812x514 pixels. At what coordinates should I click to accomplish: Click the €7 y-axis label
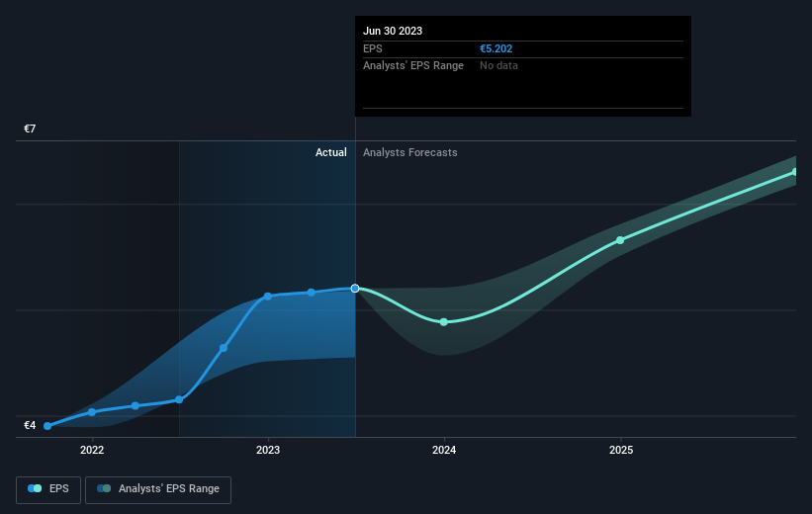pos(30,128)
